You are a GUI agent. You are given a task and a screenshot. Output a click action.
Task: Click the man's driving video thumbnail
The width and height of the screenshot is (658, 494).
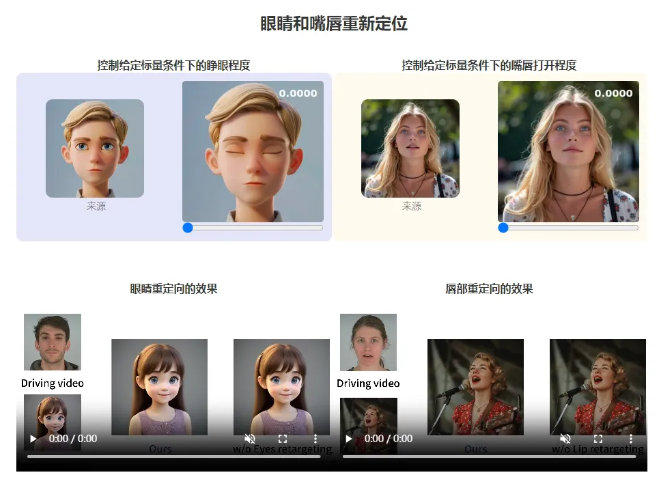point(52,342)
